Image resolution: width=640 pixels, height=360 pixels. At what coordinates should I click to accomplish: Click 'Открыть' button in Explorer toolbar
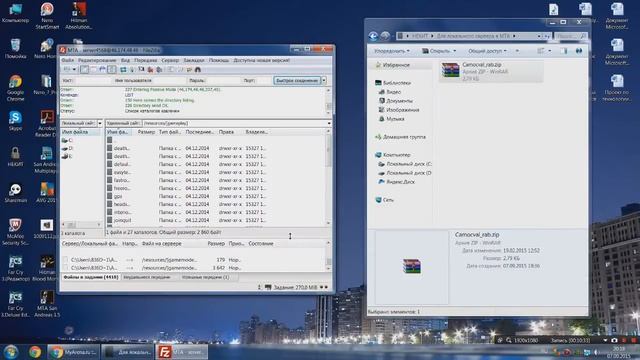pos(437,51)
